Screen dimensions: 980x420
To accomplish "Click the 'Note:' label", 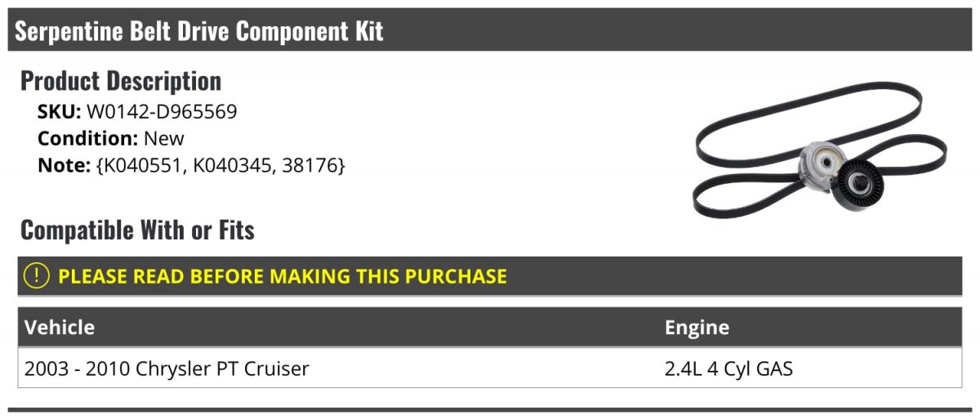I will coord(64,165).
